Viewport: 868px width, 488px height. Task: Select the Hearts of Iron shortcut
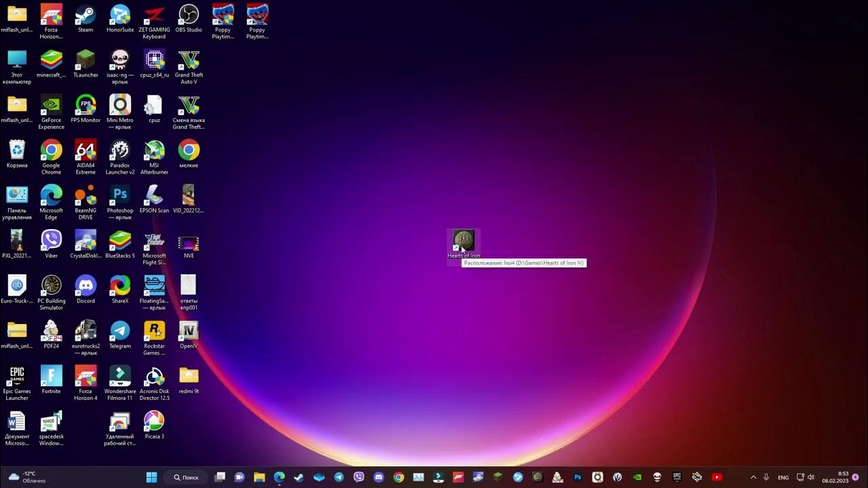[x=464, y=245]
